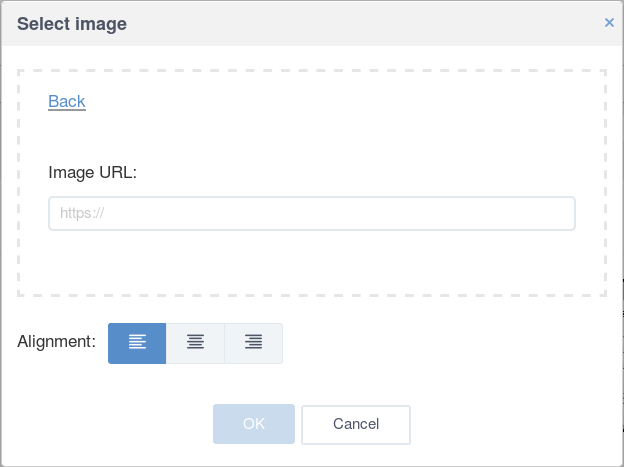Enable the right-justified lines toggle
The image size is (624, 467).
pyautogui.click(x=254, y=343)
